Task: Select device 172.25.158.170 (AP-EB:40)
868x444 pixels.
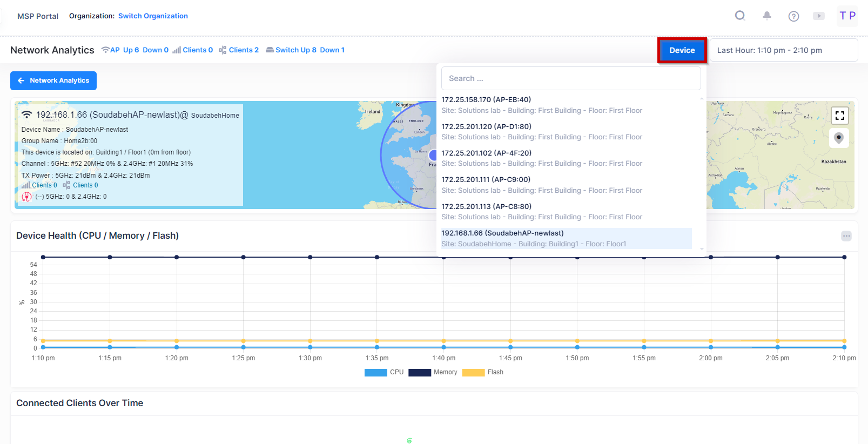Action: (567, 105)
